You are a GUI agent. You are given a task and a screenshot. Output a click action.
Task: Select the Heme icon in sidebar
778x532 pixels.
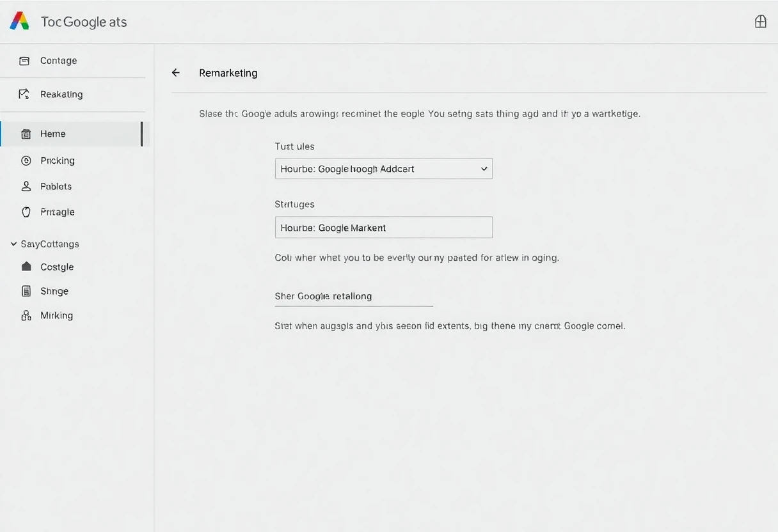coord(26,134)
